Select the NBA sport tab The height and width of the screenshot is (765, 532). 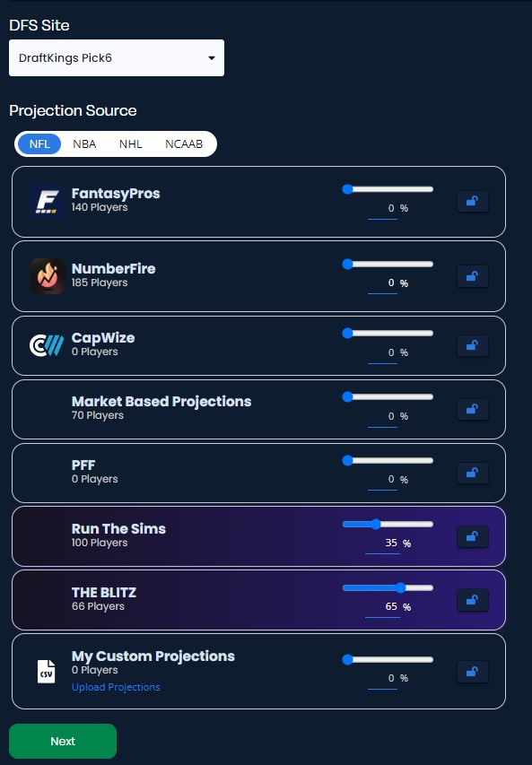click(84, 143)
